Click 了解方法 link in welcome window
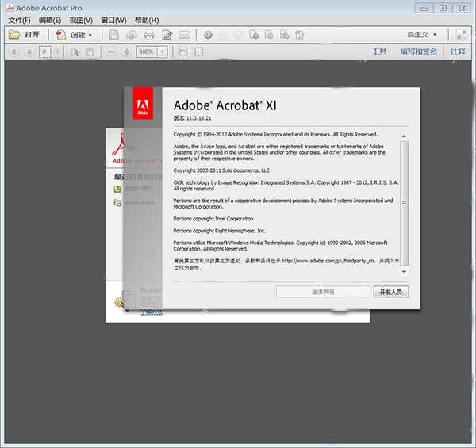Image resolution: width=476 pixels, height=448 pixels. point(152,312)
